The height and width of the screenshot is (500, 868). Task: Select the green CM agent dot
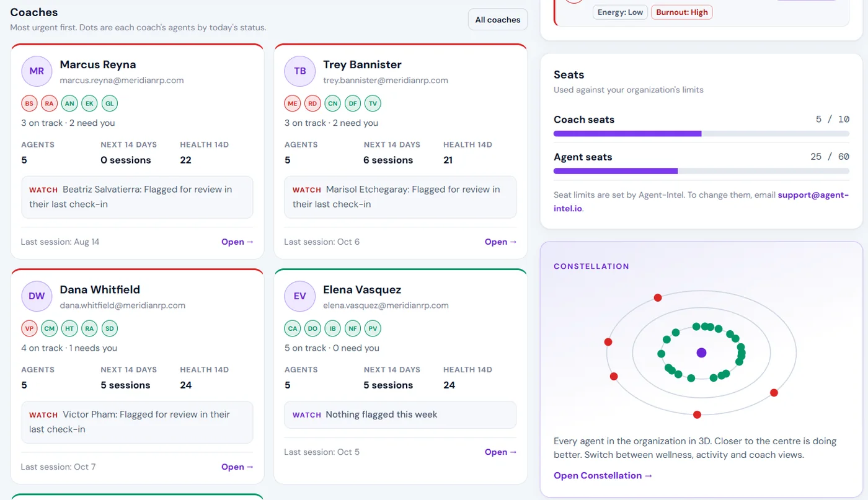pyautogui.click(x=49, y=328)
